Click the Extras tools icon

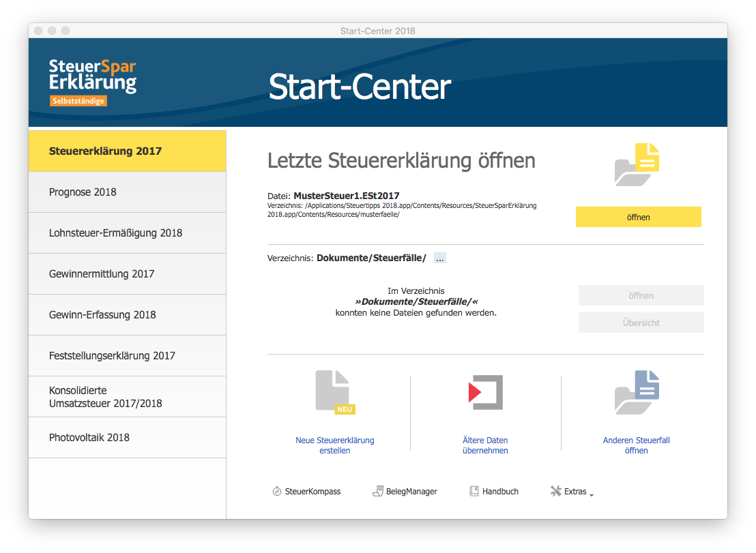556,492
